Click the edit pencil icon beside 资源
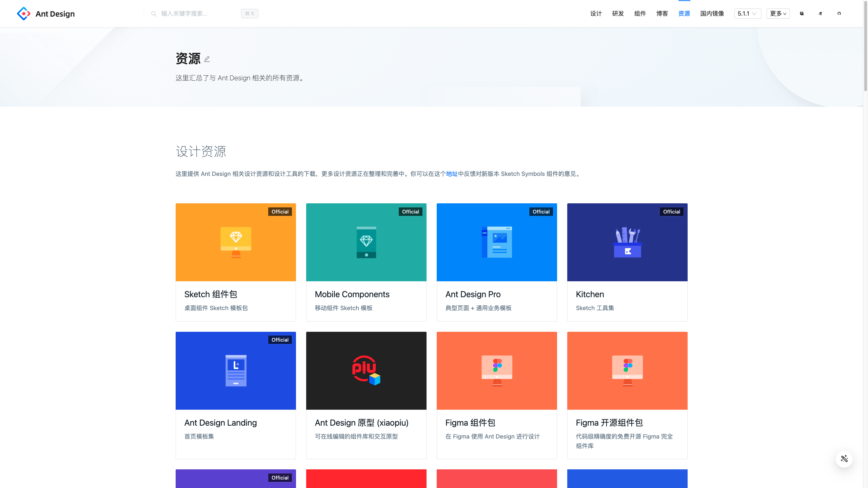This screenshot has height=488, width=868. click(x=207, y=59)
